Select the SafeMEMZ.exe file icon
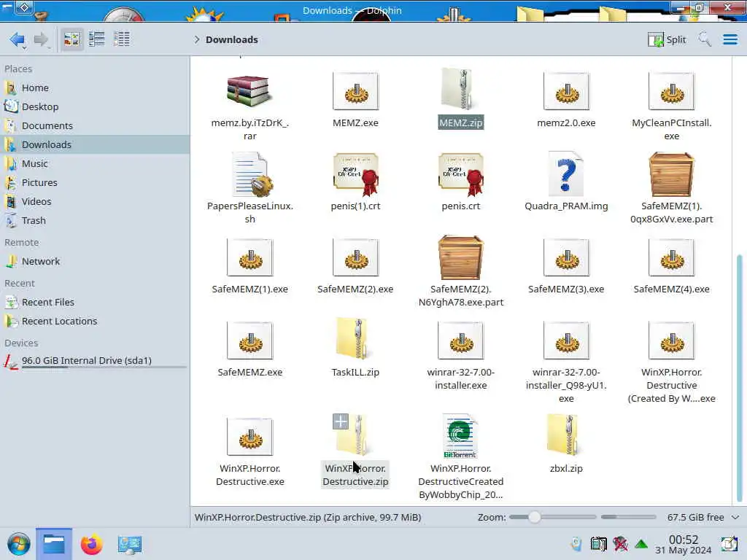The width and height of the screenshot is (747, 560). pos(249,341)
